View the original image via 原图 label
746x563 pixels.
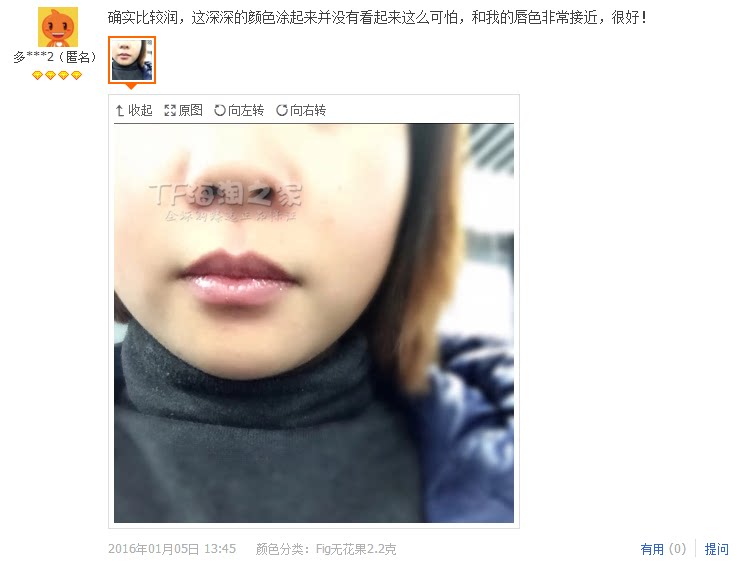pos(191,110)
